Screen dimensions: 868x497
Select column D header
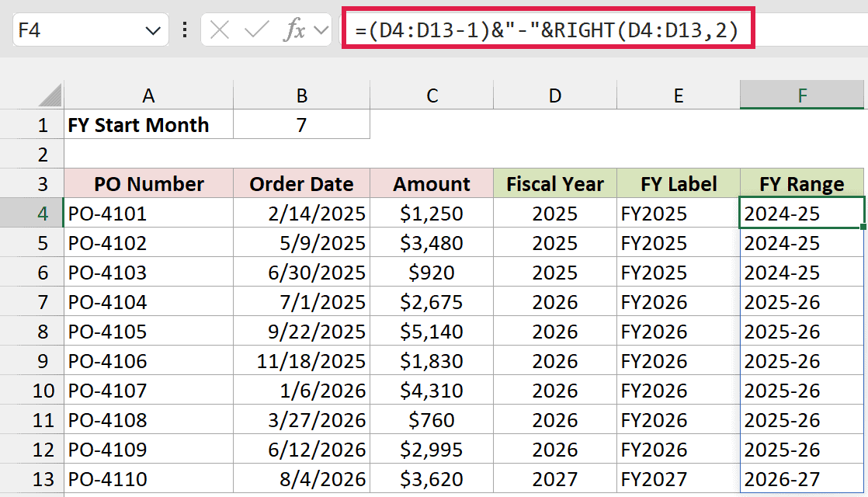point(555,96)
